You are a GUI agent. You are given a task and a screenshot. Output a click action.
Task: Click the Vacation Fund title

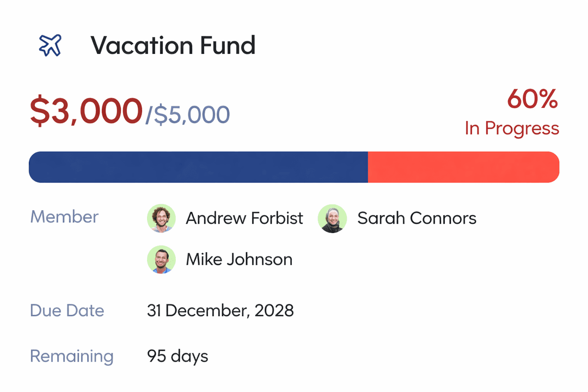pos(173,45)
